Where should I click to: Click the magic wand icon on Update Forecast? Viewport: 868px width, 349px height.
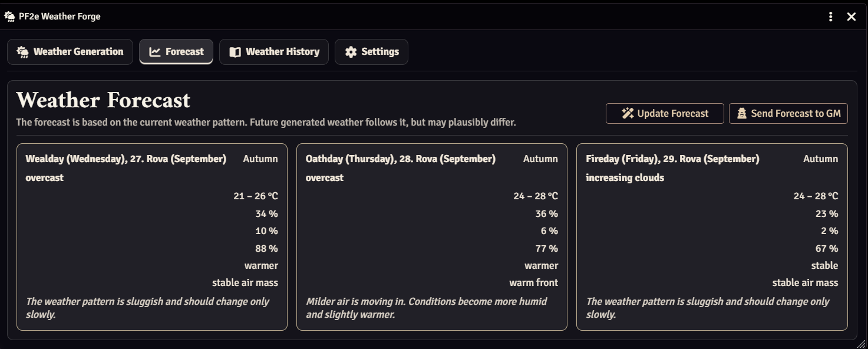pos(628,113)
